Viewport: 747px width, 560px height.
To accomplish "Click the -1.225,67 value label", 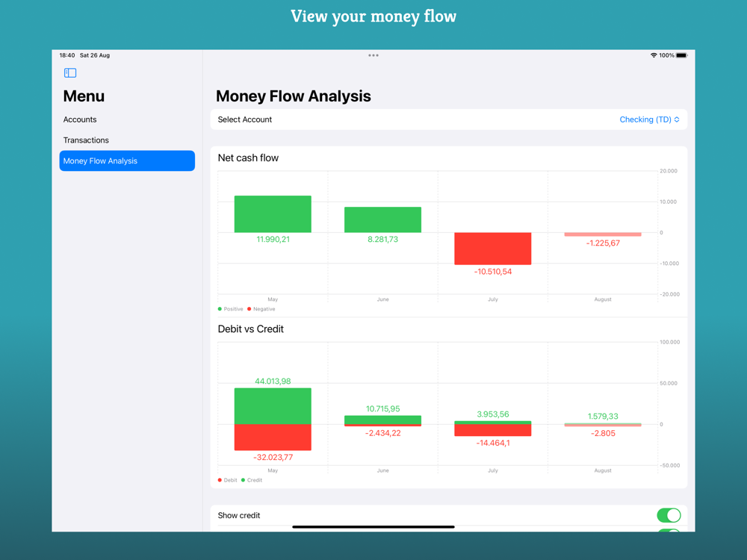I will pyautogui.click(x=603, y=243).
